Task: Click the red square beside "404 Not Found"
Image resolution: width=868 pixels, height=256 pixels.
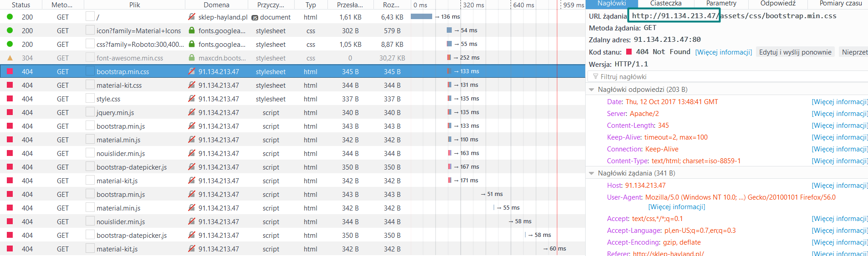Action: click(x=629, y=52)
